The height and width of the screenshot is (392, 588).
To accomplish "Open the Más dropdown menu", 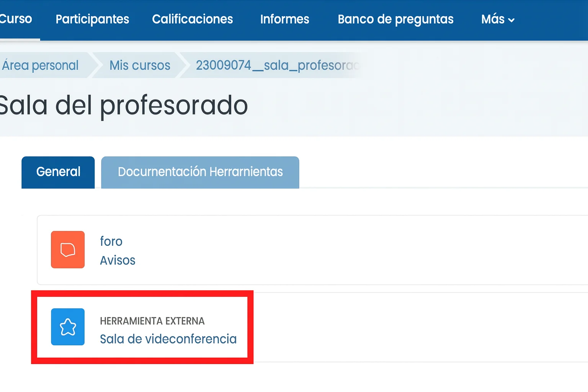I will click(498, 19).
